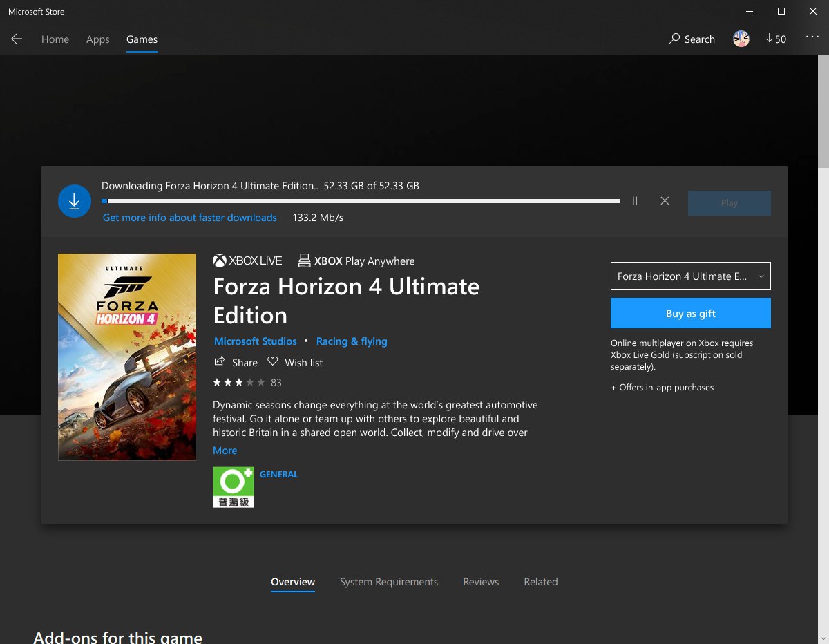Switch to the Apps tab
This screenshot has width=829, height=644.
coord(98,39)
